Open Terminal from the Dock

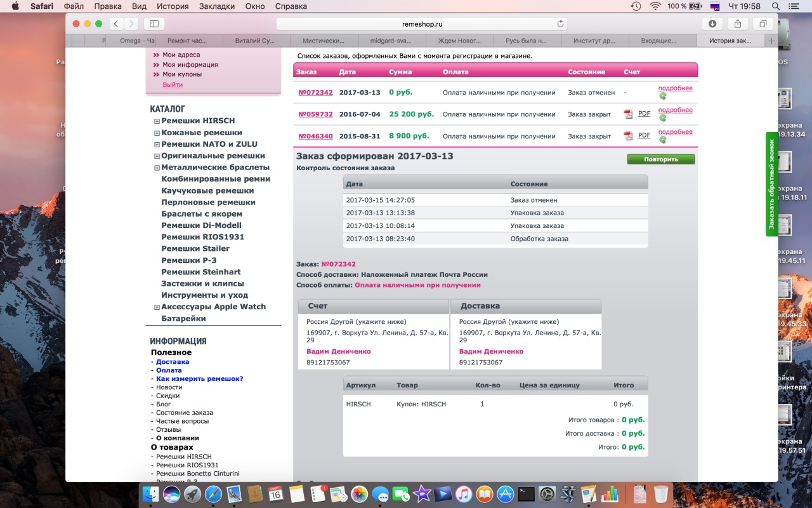coord(526,493)
